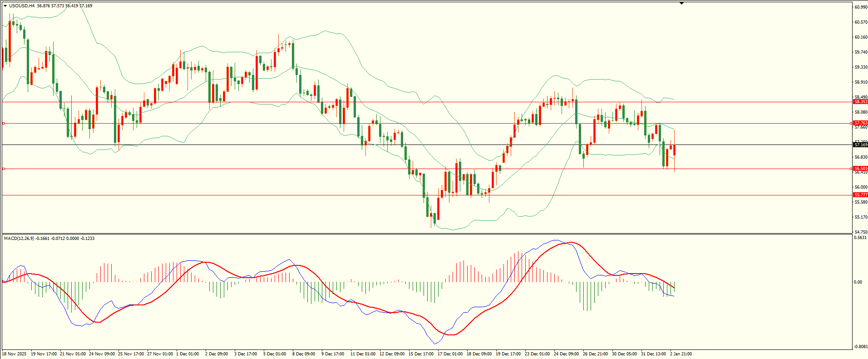Click the 0.5631 MACD scale maximum value
This screenshot has width=868, height=359.
click(x=860, y=238)
